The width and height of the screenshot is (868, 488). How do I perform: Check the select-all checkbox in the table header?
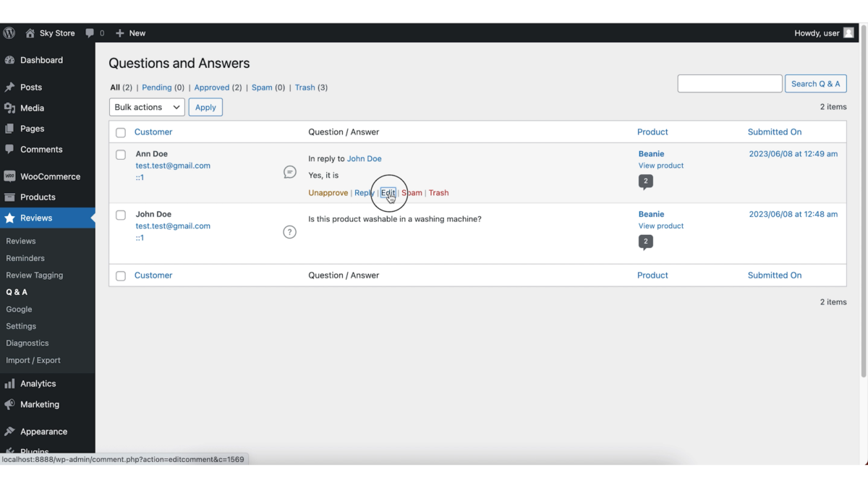coord(121,132)
